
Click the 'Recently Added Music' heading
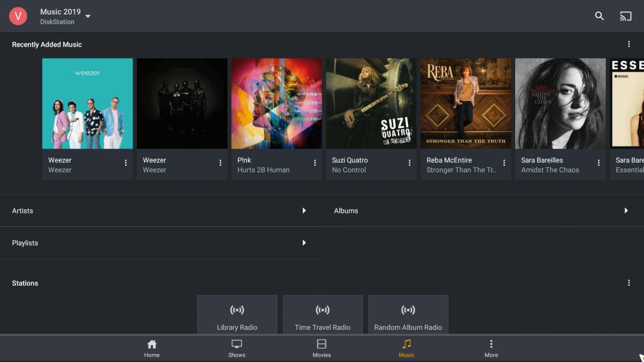coord(47,45)
